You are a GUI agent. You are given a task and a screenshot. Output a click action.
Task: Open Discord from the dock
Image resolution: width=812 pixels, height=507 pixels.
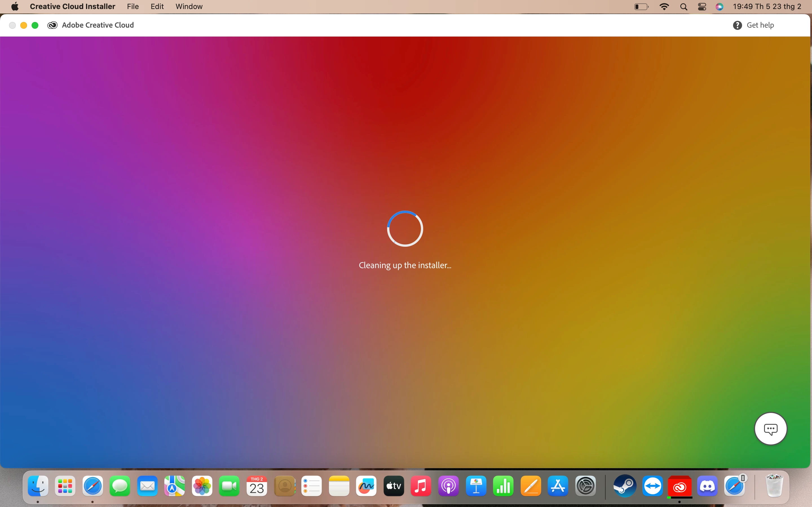(x=707, y=486)
